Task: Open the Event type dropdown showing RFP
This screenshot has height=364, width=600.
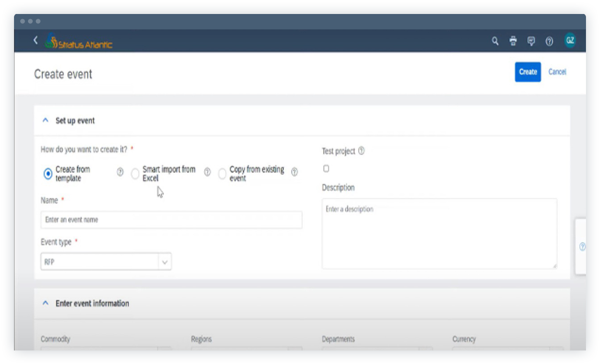Action: pyautogui.click(x=164, y=261)
